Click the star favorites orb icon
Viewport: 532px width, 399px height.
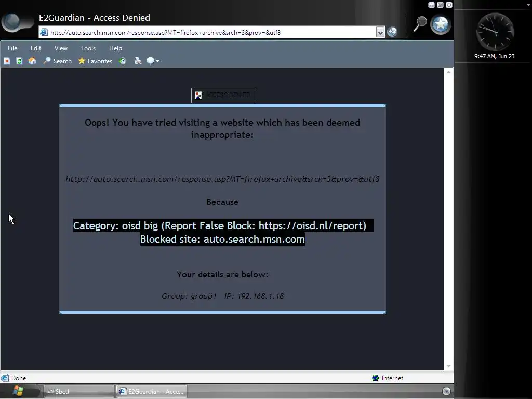[x=441, y=24]
